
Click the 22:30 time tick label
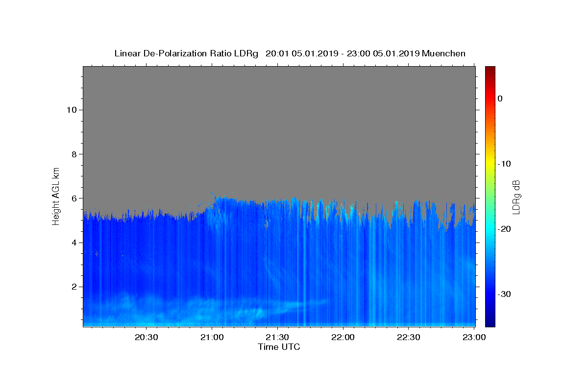[x=409, y=337]
